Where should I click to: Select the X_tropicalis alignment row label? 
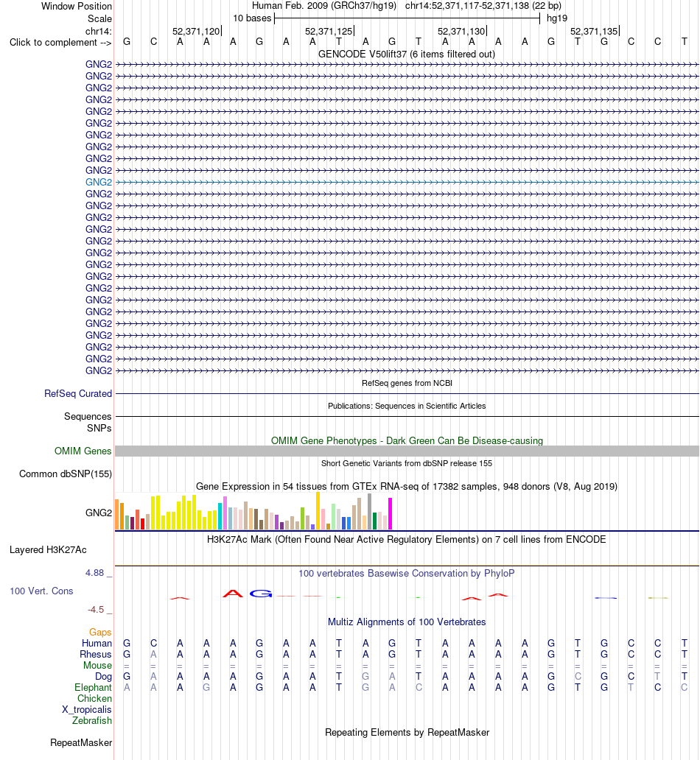point(87,710)
